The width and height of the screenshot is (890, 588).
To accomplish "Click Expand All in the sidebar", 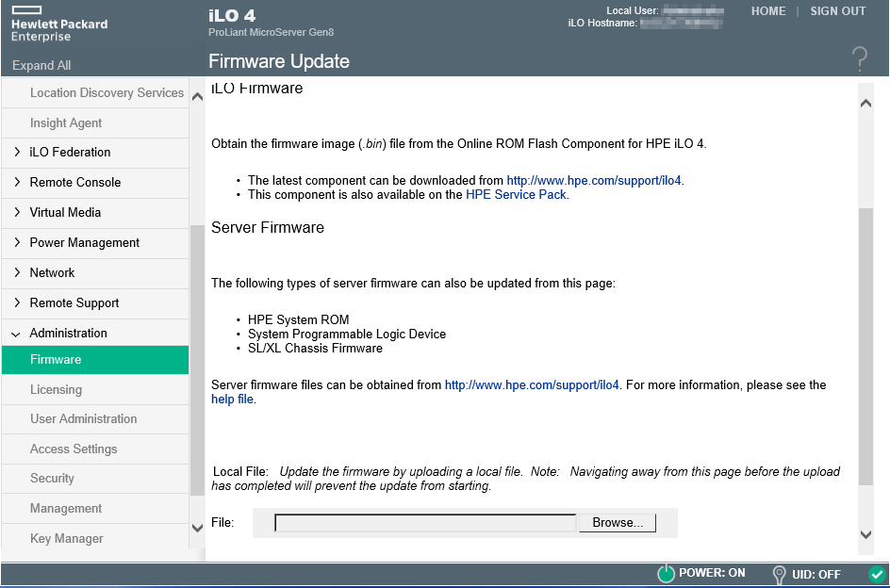I will (x=41, y=65).
